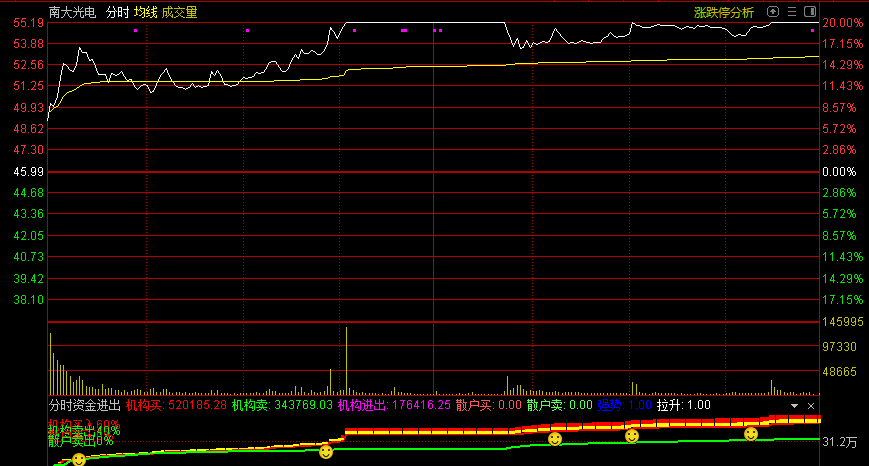Open 涨跌停分析 analysis

(724, 12)
